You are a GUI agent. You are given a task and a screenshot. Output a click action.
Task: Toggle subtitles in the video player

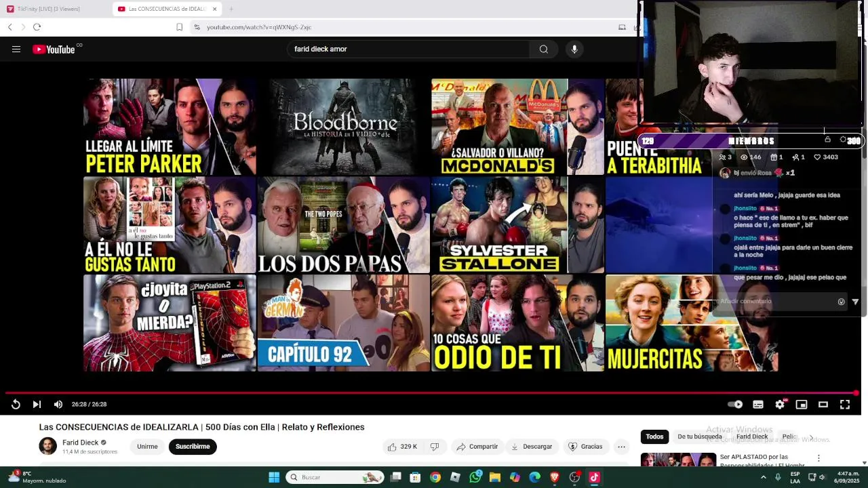click(x=758, y=405)
